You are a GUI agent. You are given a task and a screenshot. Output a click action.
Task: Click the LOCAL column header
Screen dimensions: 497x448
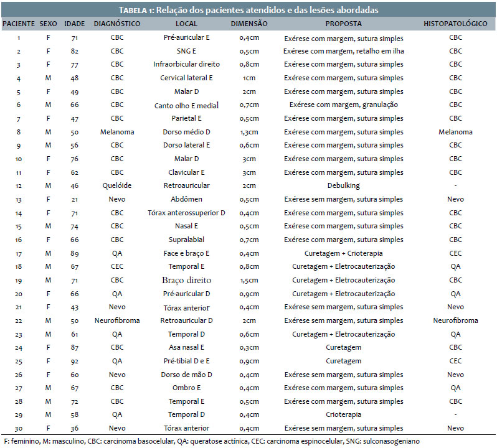coord(186,24)
